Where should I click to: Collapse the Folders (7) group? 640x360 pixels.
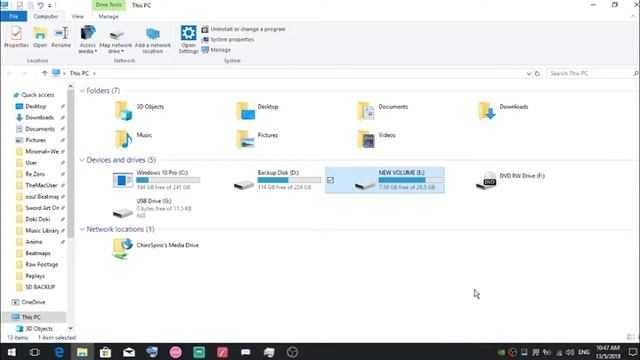82,91
